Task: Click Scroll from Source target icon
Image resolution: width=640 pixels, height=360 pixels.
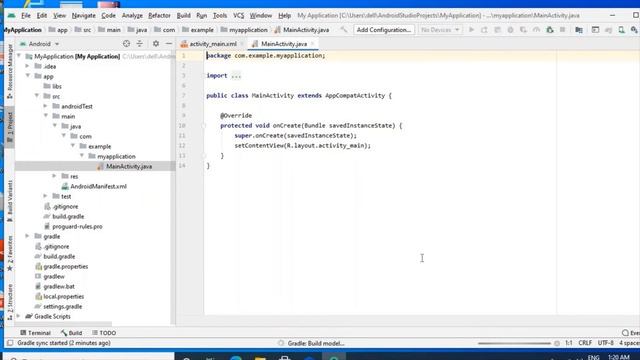Action: (127, 44)
